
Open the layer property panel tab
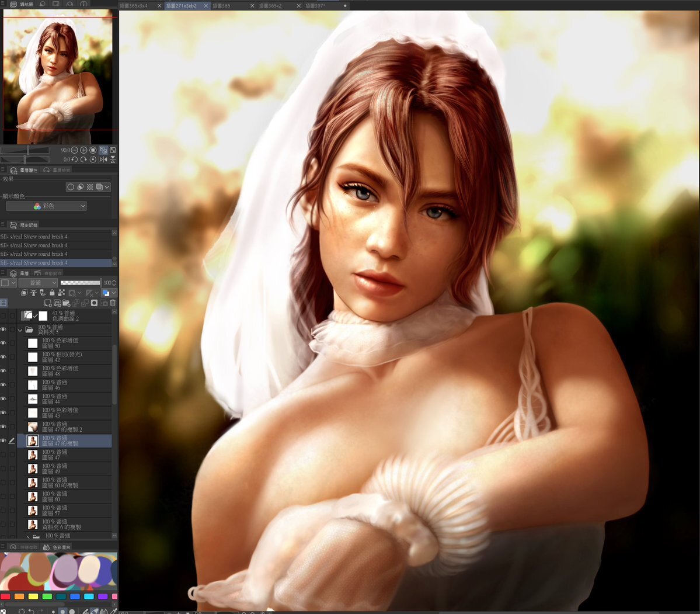pos(25,170)
